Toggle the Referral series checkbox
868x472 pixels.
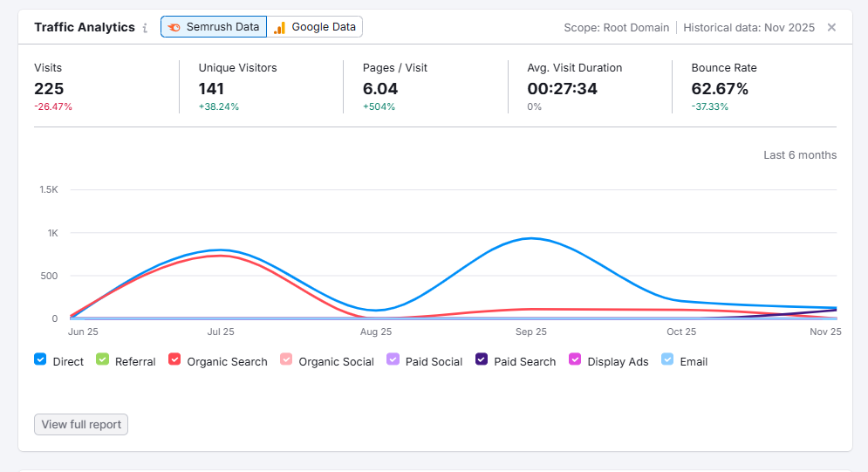pos(102,359)
